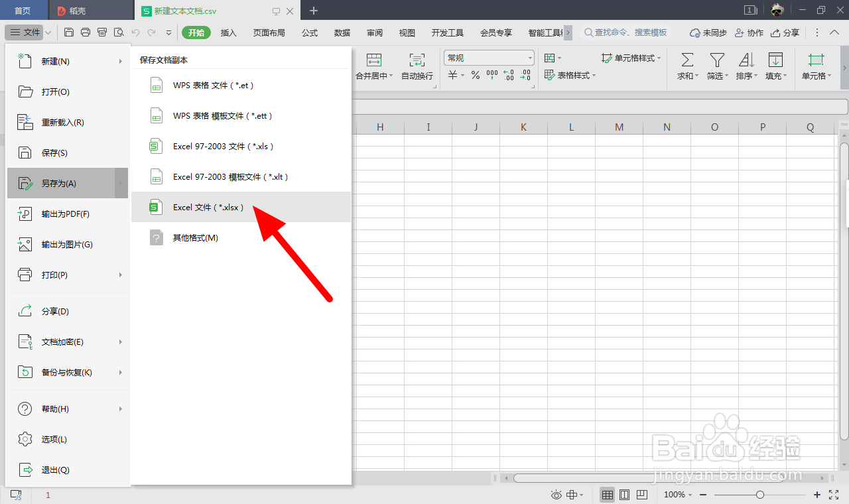The width and height of the screenshot is (849, 504).
Task: Switch to the 插入 ribbon tab
Action: (x=229, y=32)
